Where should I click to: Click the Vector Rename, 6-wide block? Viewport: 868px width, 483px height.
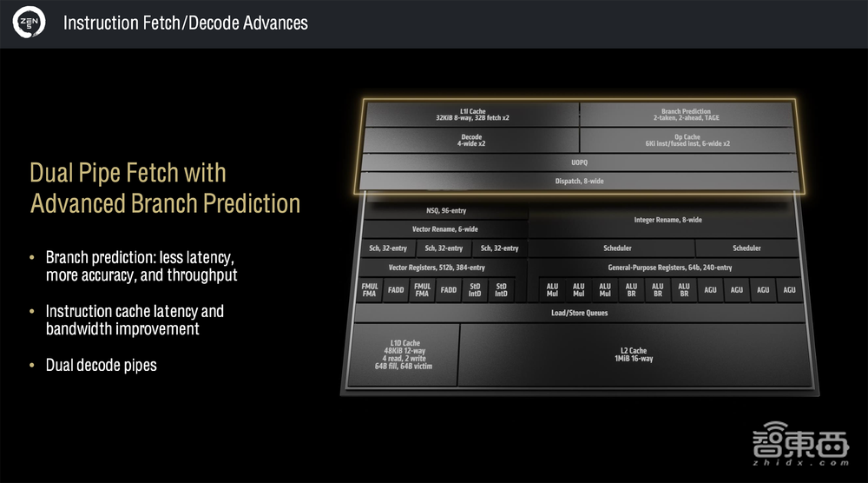[x=445, y=229]
